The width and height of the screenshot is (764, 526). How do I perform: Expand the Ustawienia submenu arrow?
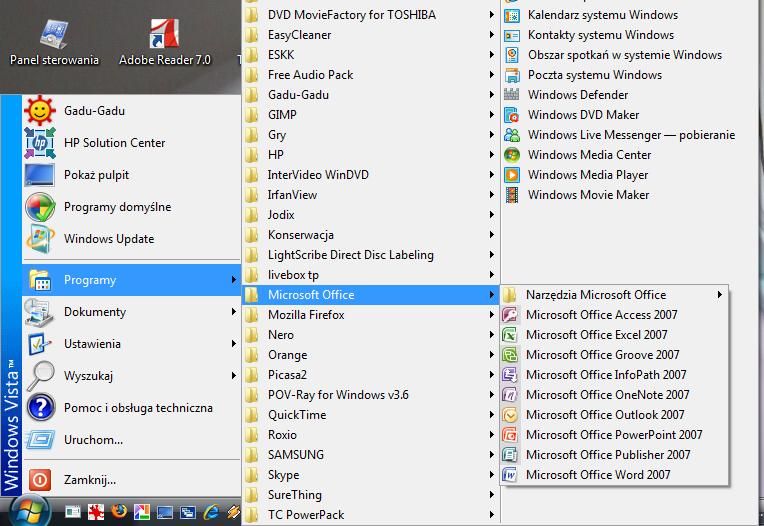[234, 343]
